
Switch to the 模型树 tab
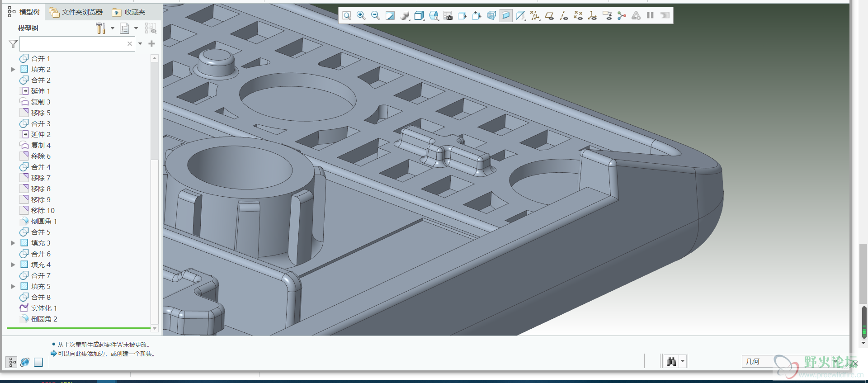point(24,12)
